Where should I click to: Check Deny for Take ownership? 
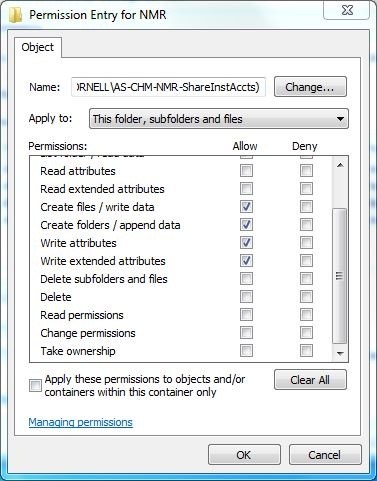click(x=306, y=351)
